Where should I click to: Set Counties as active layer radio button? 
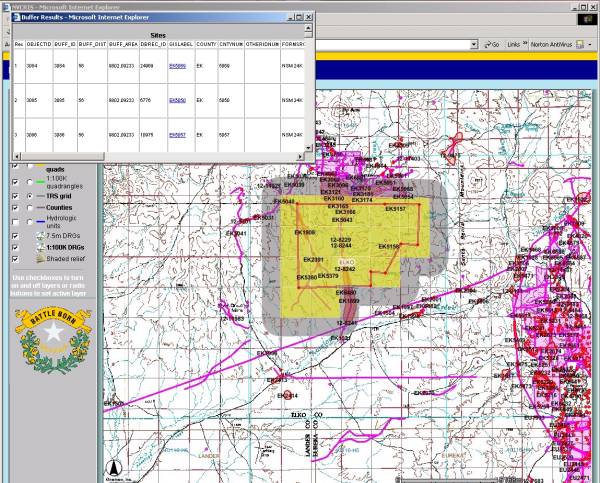28,209
